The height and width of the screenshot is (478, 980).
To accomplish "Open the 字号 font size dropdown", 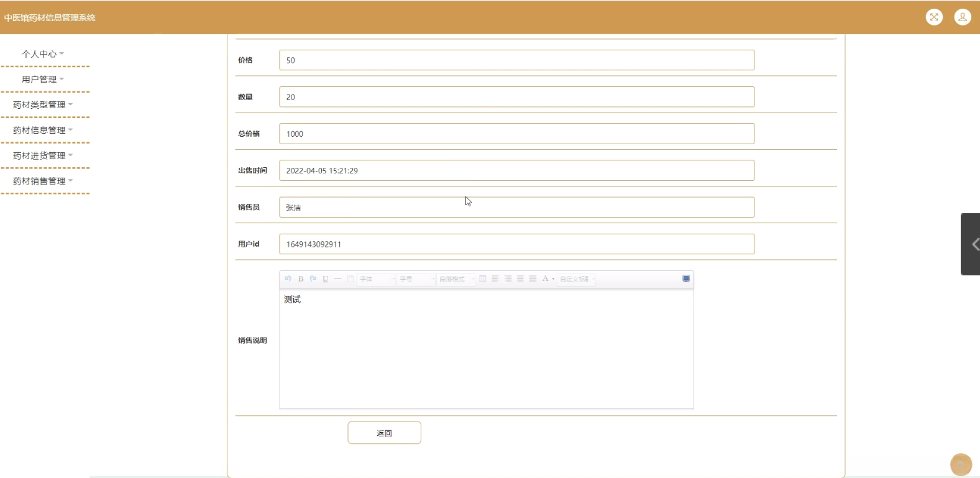I will click(416, 279).
